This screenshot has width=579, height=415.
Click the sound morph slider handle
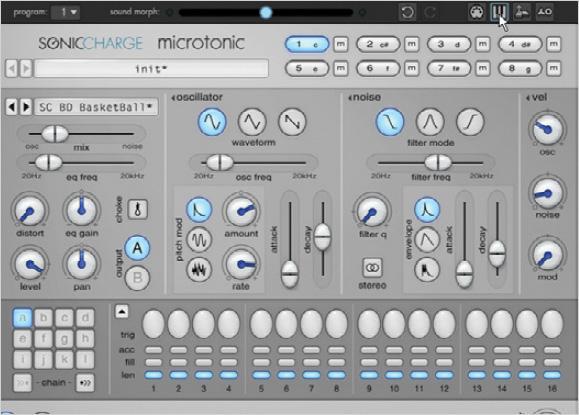pos(265,13)
